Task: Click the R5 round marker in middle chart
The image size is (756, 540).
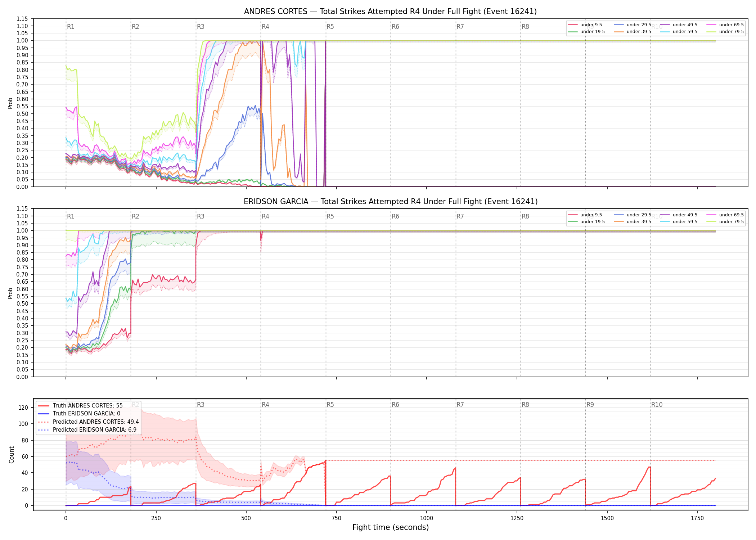Action: [x=330, y=216]
